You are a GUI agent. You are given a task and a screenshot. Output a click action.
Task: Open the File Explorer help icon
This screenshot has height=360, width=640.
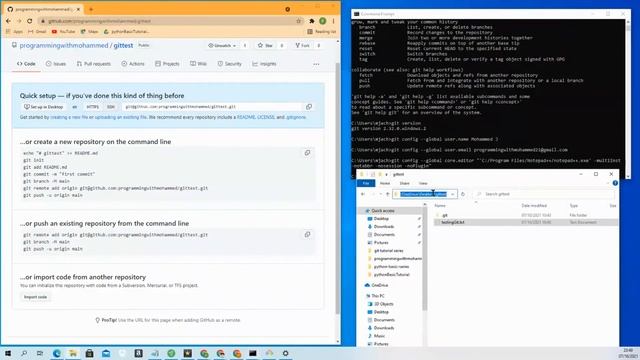click(615, 183)
